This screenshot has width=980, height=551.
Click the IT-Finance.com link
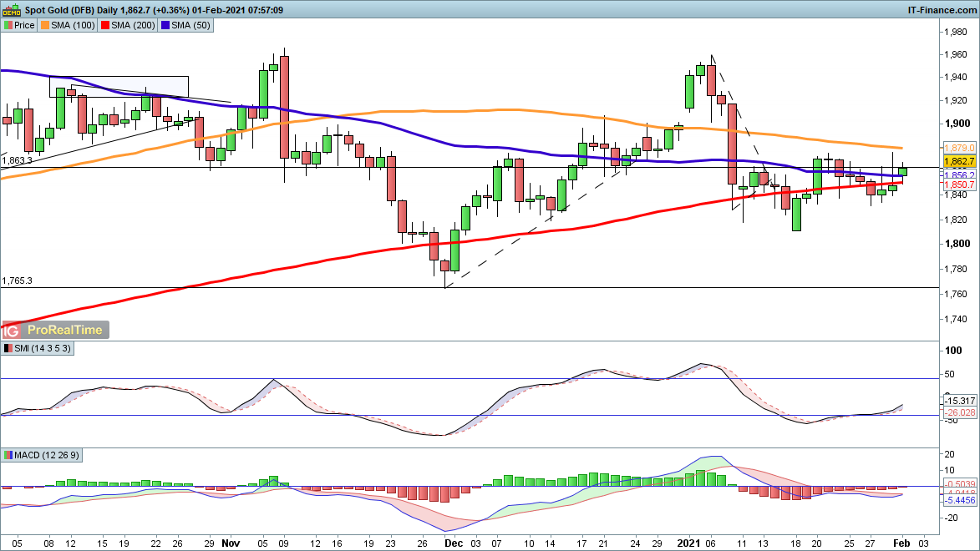click(x=942, y=10)
